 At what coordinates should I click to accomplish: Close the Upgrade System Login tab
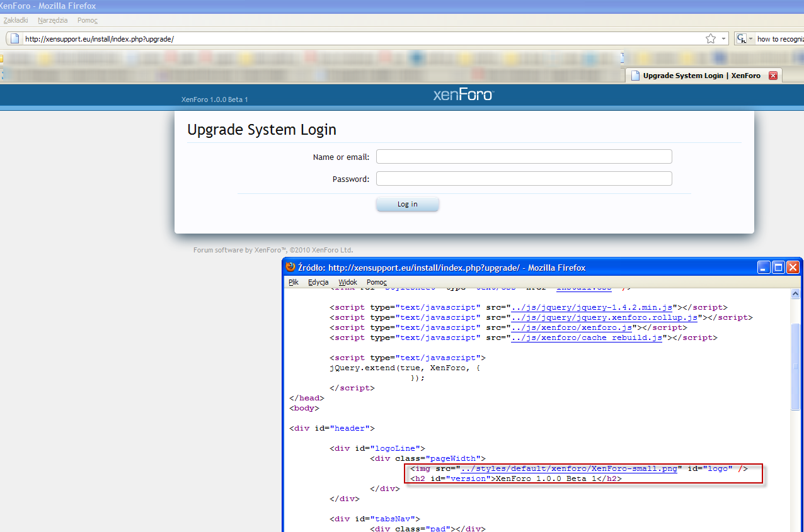click(x=773, y=75)
